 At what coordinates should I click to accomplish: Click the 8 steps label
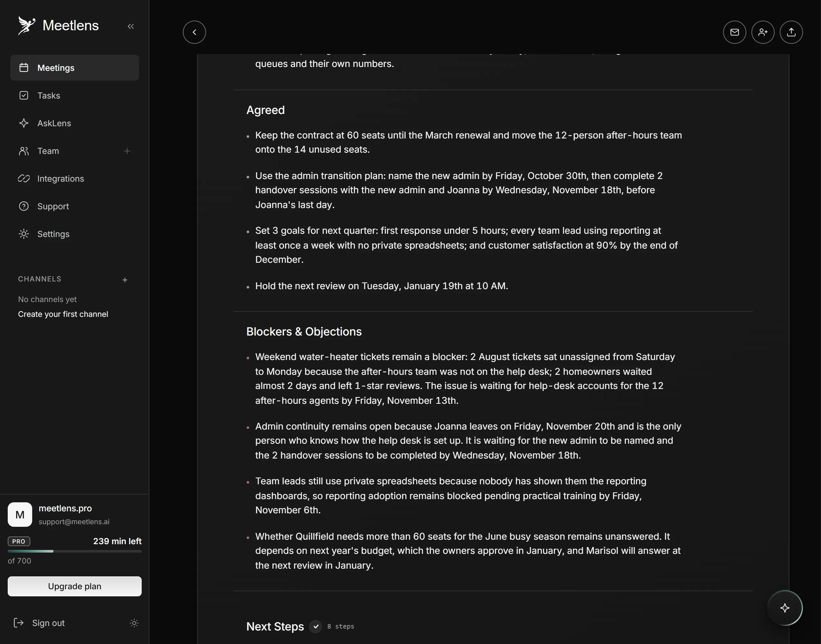[x=340, y=626]
